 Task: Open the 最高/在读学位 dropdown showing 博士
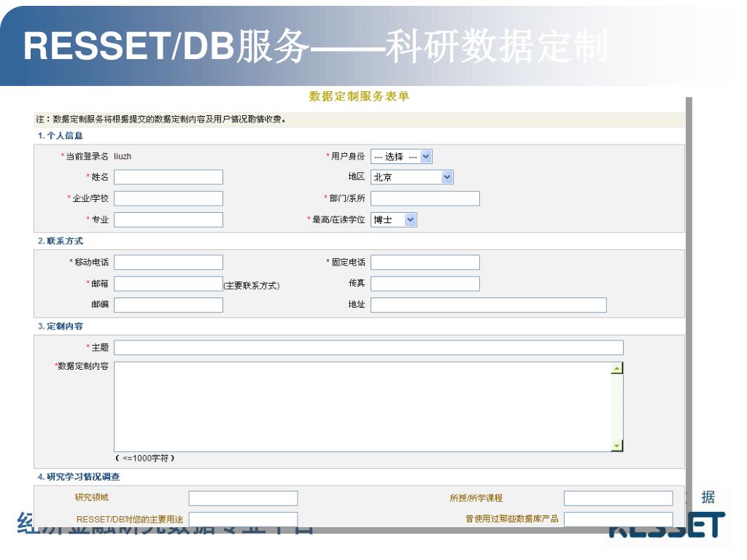(393, 220)
